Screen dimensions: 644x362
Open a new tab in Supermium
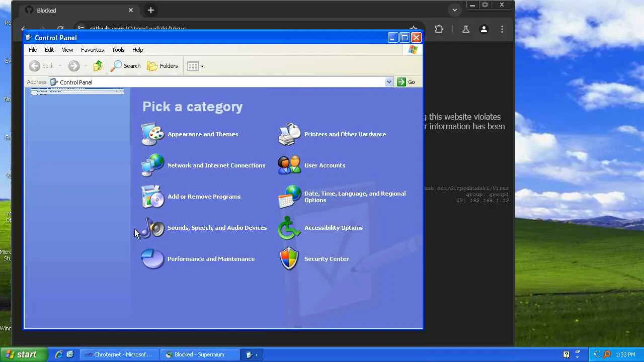150,10
